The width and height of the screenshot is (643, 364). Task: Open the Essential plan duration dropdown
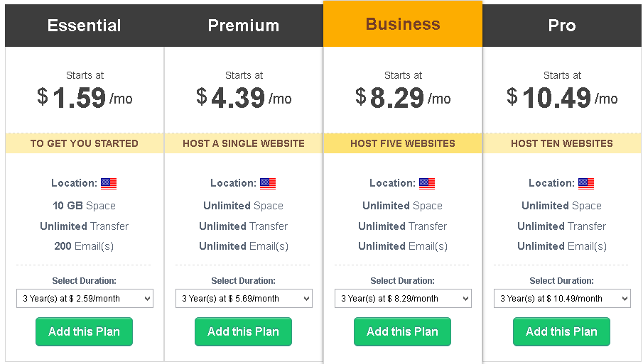(x=85, y=299)
